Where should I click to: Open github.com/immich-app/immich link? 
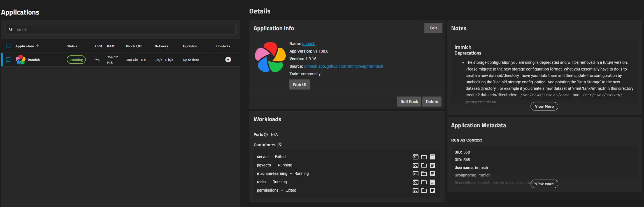click(355, 66)
